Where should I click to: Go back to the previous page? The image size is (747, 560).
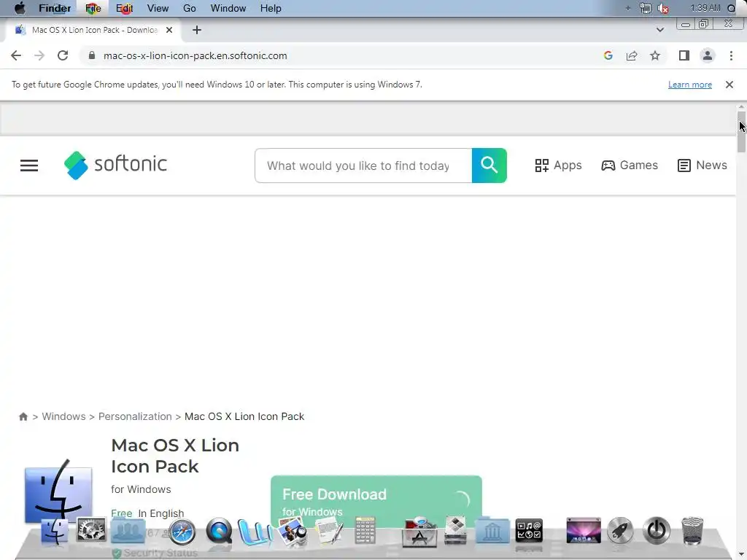(16, 55)
